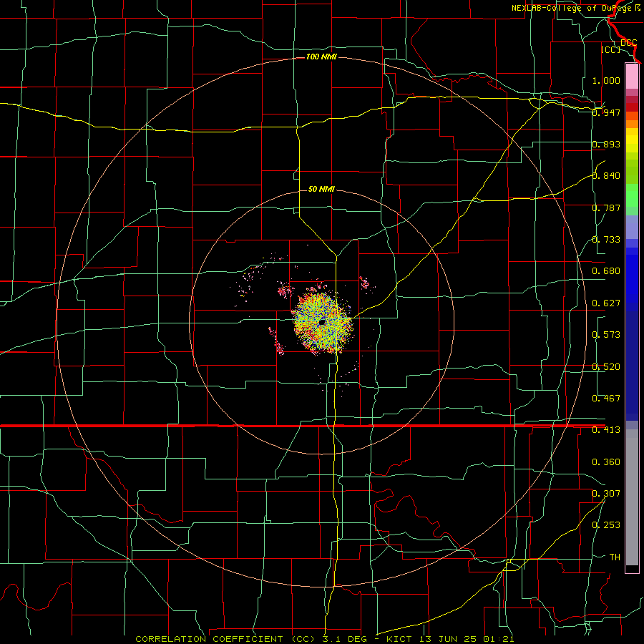Click the 0.573 color scale value

tap(606, 335)
